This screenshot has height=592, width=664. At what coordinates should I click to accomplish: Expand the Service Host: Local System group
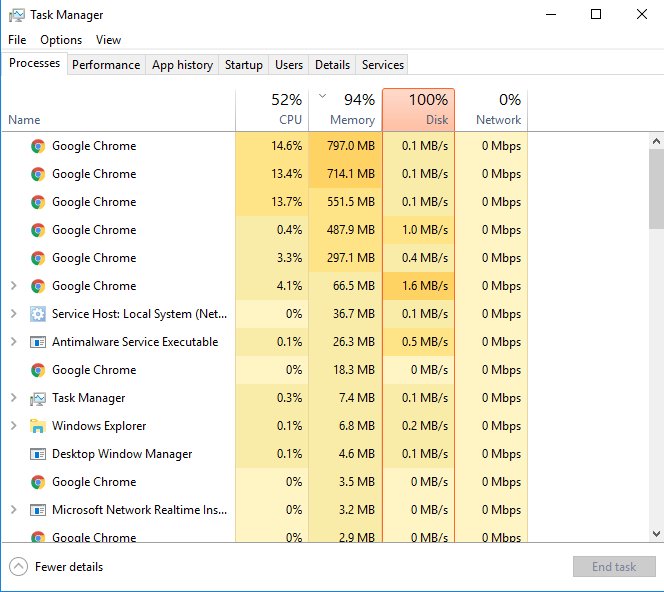(14, 313)
